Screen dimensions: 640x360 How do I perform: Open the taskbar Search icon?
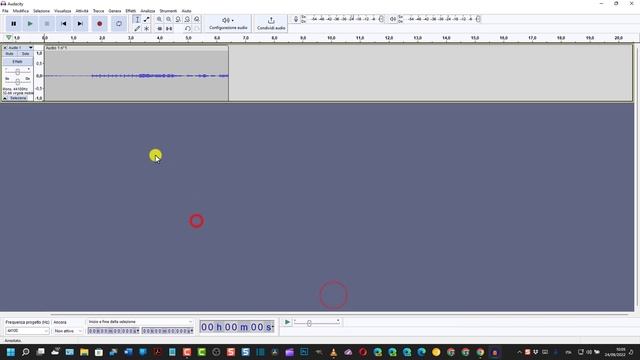click(25, 352)
